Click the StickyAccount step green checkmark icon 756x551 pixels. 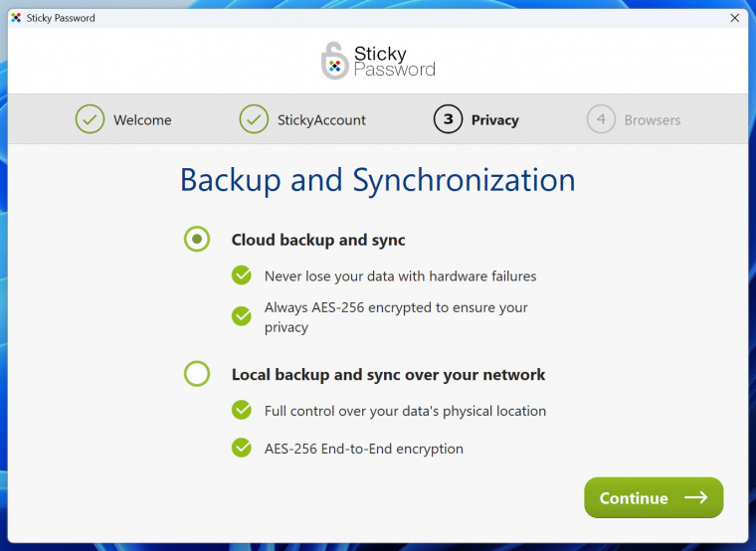click(254, 119)
